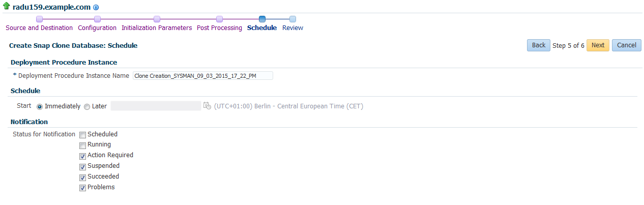Screen dimensions: 644x205
Task: Click the green up-arrow target status icon
Action: pyautogui.click(x=7, y=7)
